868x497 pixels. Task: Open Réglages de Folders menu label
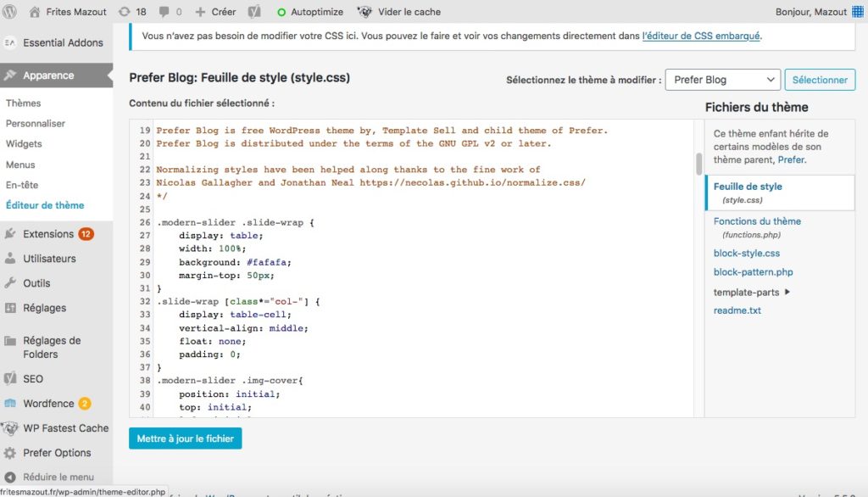(52, 348)
